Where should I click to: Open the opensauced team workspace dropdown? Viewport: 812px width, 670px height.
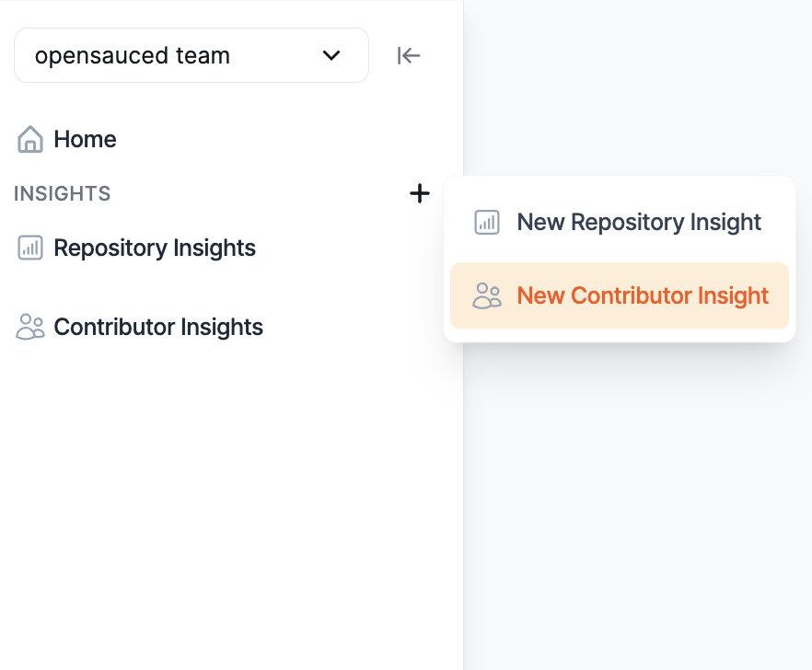191,55
